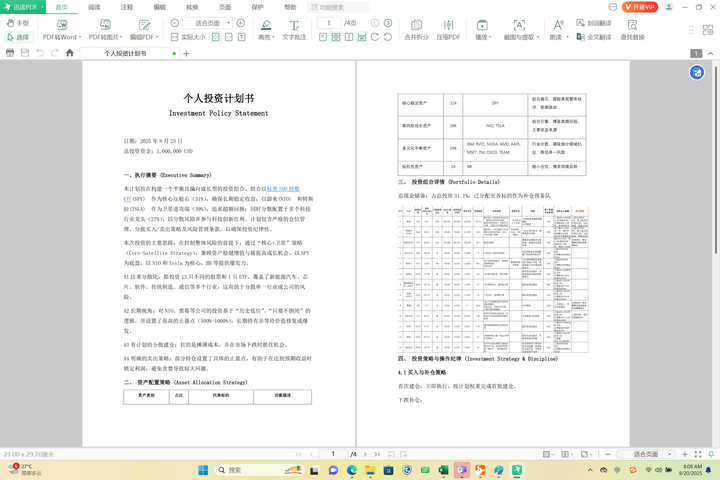Viewport: 720px width, 480px height.
Task: Select the 文字批注 text annotation tool
Action: 294,24
